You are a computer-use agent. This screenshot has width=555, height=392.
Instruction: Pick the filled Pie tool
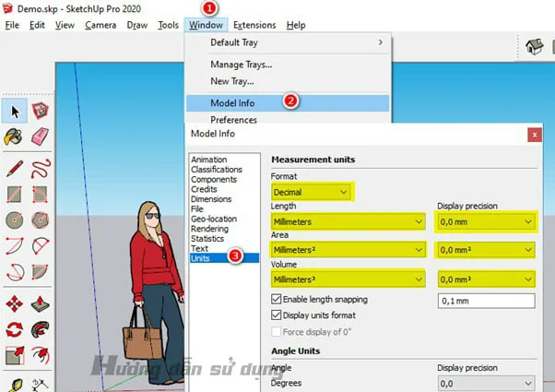pos(40,272)
